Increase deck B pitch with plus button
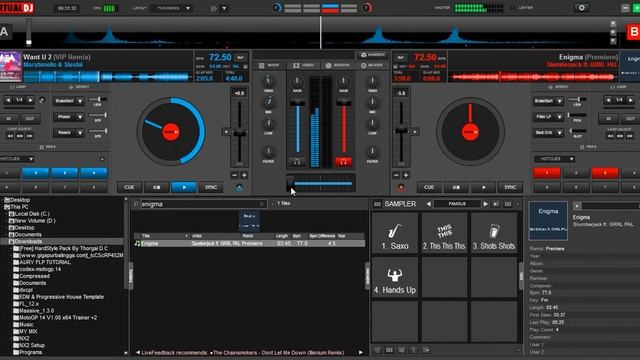The width and height of the screenshot is (640, 360). pyautogui.click(x=406, y=175)
